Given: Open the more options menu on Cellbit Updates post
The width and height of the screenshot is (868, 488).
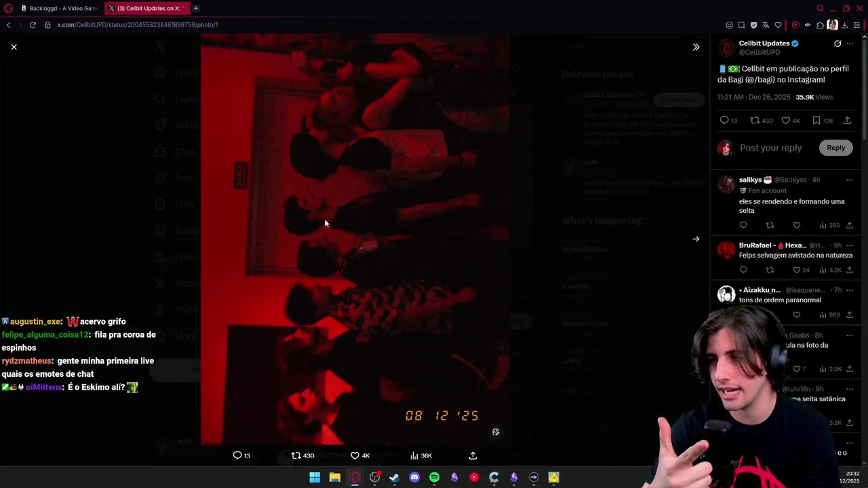Looking at the screenshot, I should click(850, 43).
